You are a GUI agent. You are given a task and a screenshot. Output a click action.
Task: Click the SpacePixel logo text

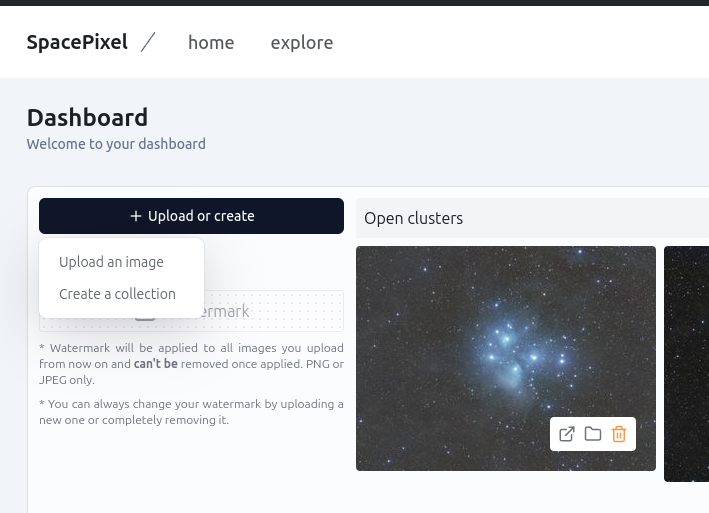pos(77,42)
